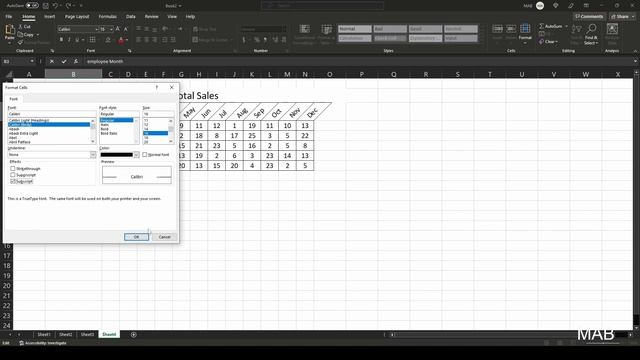
Task: Click Insert Function fx icon
Action: click(x=76, y=61)
